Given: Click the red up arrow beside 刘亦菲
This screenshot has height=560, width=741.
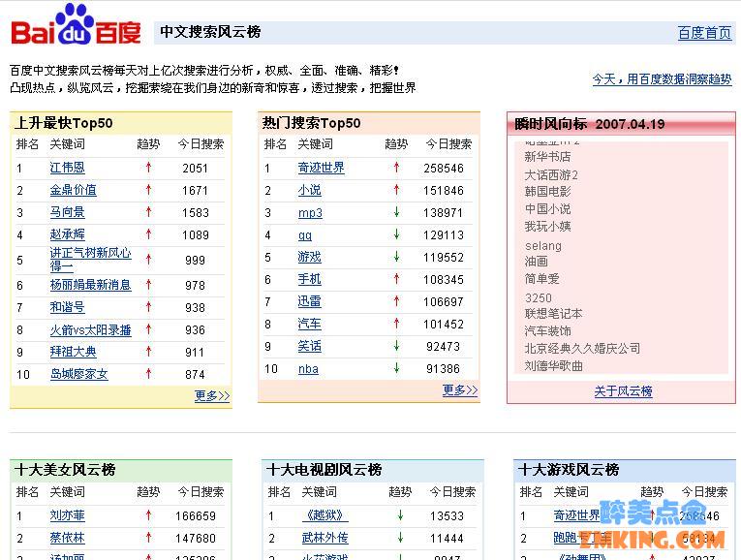Looking at the screenshot, I should [148, 515].
